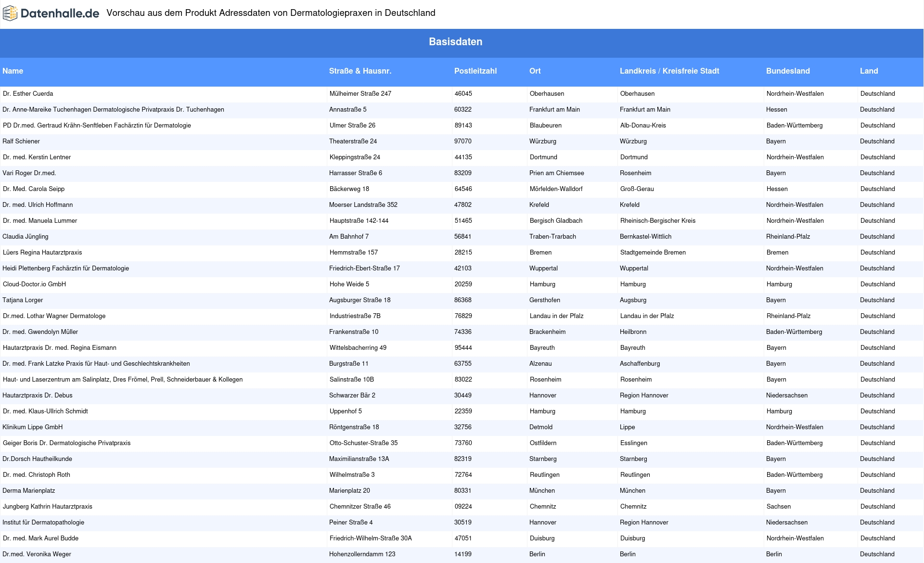Click the Rheinisch-Bergischer Kreis cell
Screen dimensions: 924x563
pos(658,221)
